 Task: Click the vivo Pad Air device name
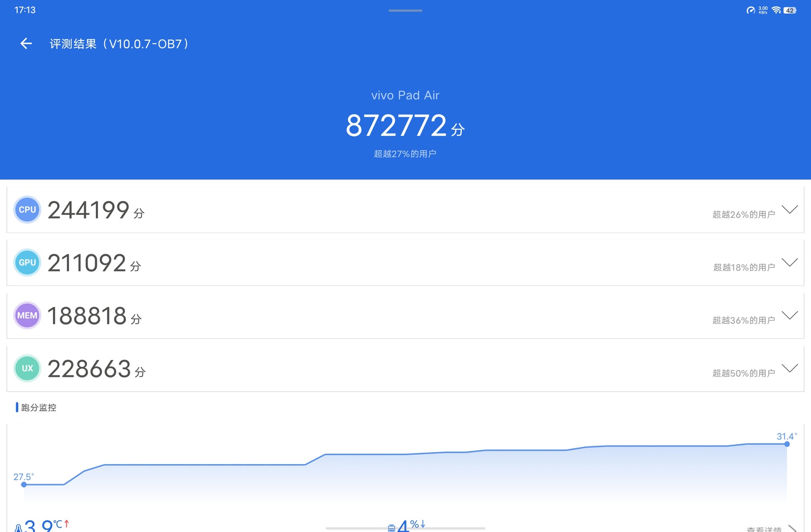(405, 95)
